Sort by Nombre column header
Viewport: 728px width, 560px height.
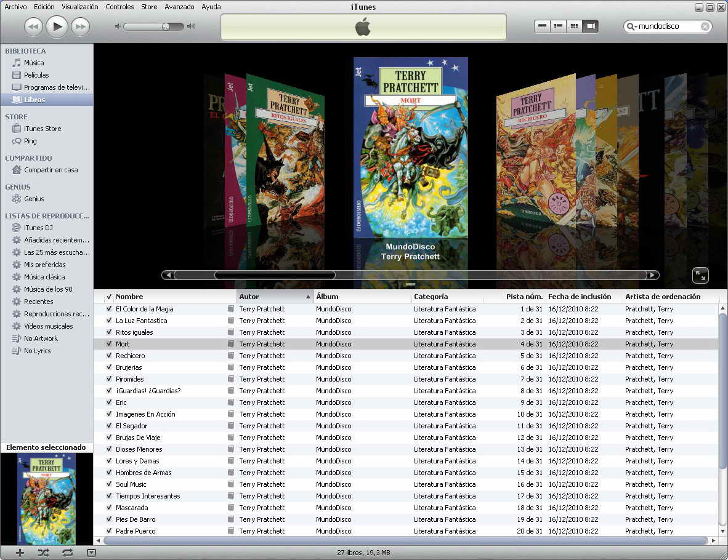(x=175, y=297)
